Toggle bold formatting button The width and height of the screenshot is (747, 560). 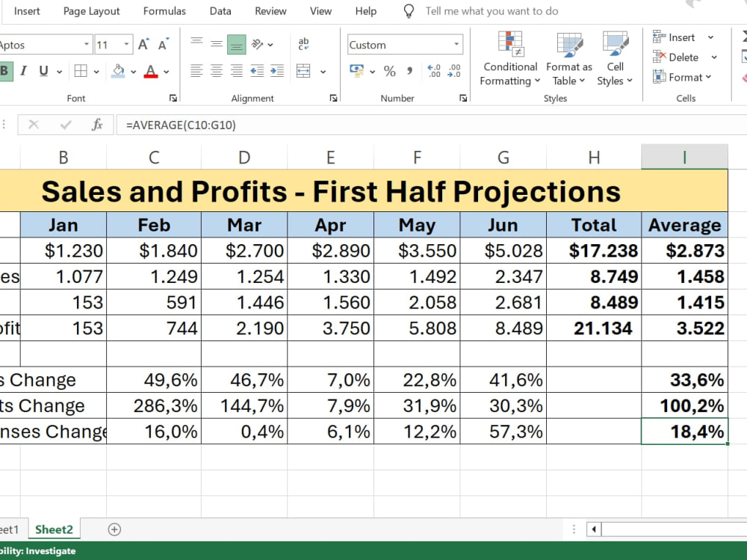click(x=4, y=72)
